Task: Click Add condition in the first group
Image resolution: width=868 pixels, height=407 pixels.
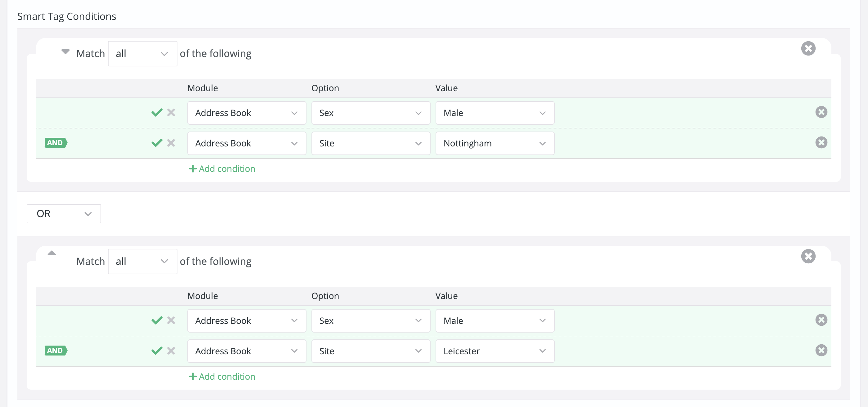Action: (222, 169)
